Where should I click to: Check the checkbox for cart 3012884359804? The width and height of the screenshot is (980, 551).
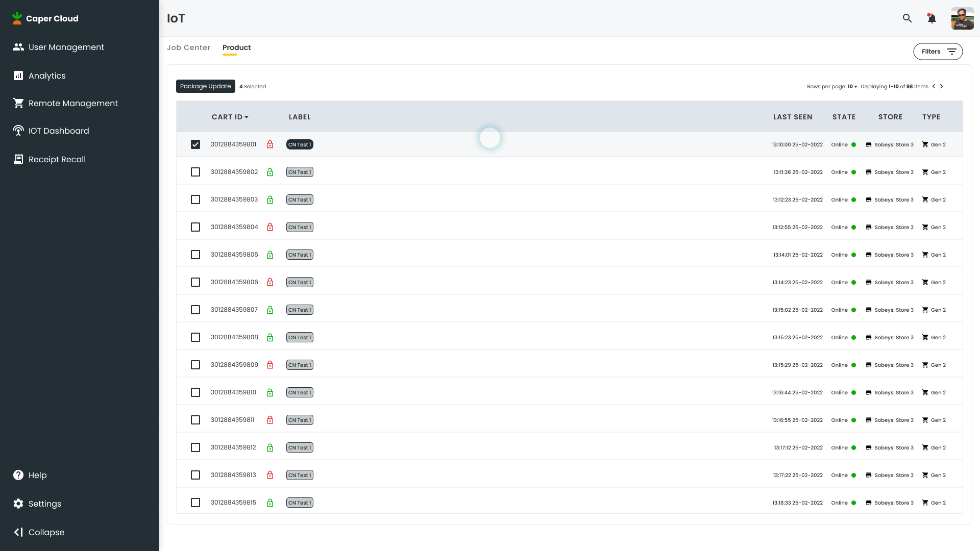[195, 227]
